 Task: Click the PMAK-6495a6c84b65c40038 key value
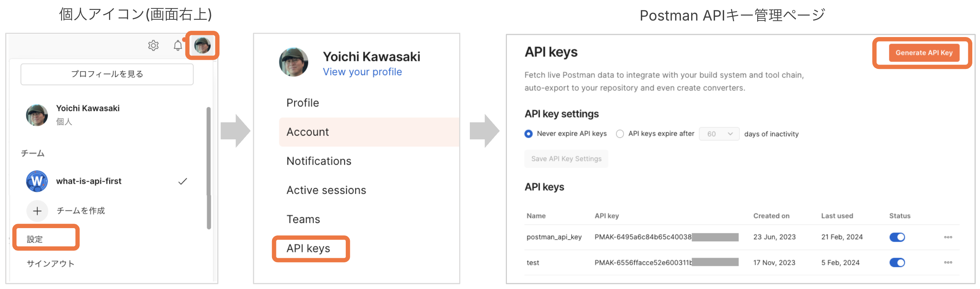tap(643, 237)
